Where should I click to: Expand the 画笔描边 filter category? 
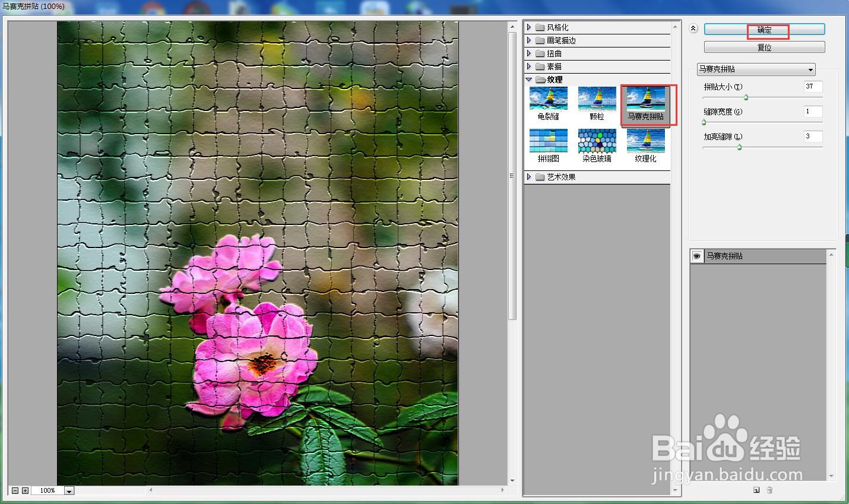(x=529, y=40)
